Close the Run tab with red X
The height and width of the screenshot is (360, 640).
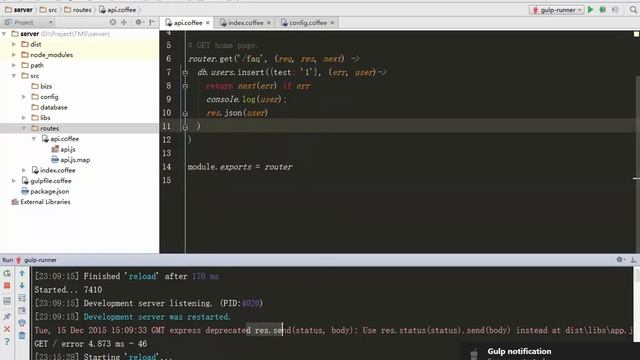click(x=7, y=329)
